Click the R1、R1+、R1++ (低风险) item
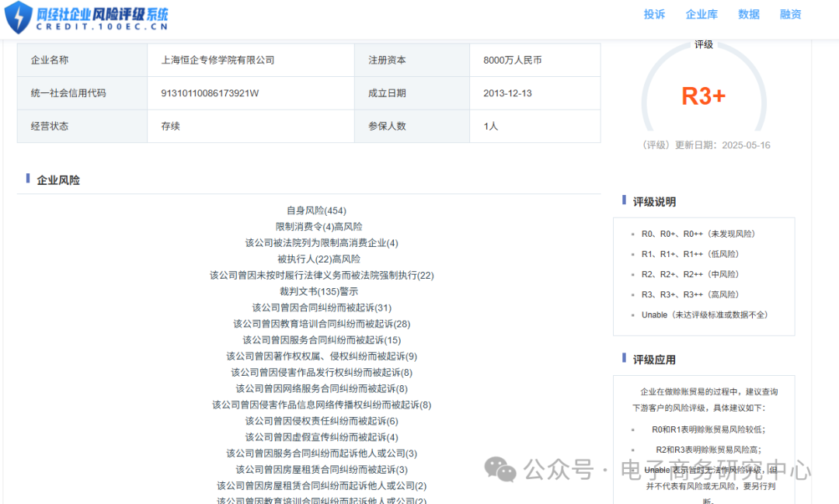The image size is (839, 504). click(x=691, y=254)
